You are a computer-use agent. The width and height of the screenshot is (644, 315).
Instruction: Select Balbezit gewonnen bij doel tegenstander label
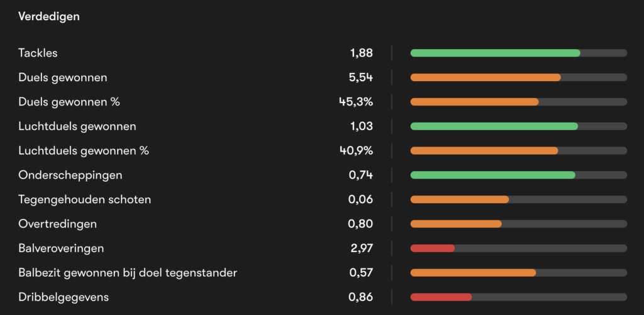pos(128,273)
